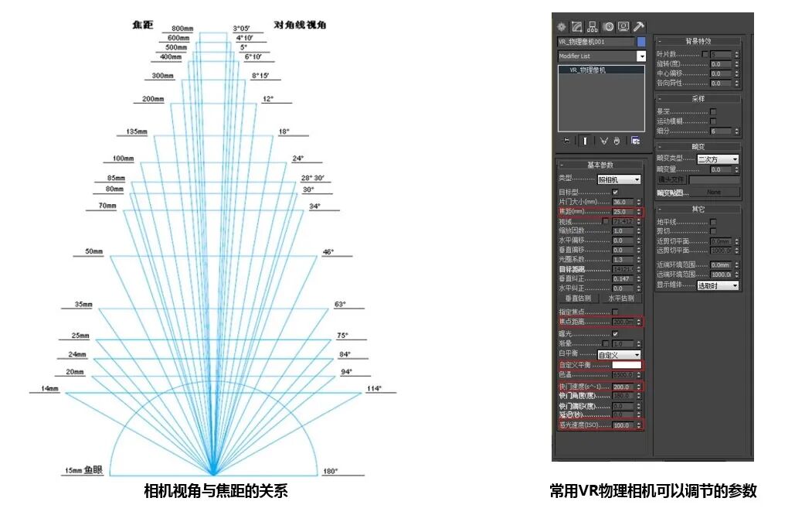Click the 对角线视角 heading in diagram
Image resolution: width=812 pixels, height=515 pixels.
pyautogui.click(x=300, y=24)
